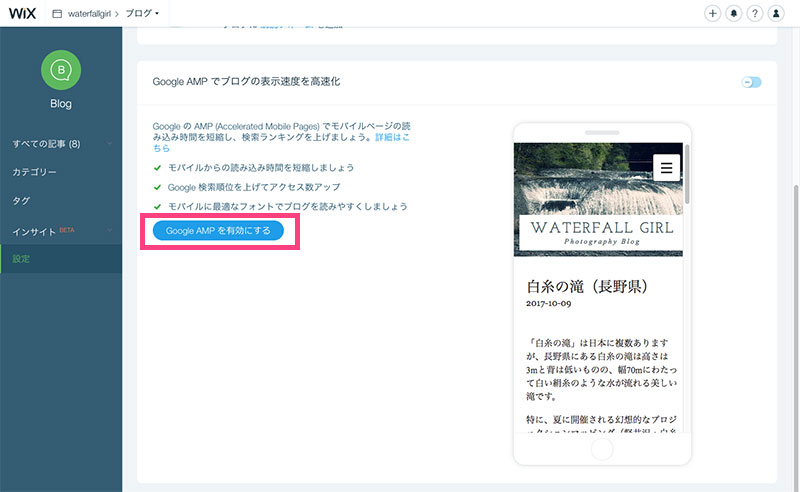
Task: Open the plus add menu icon
Action: [712, 13]
